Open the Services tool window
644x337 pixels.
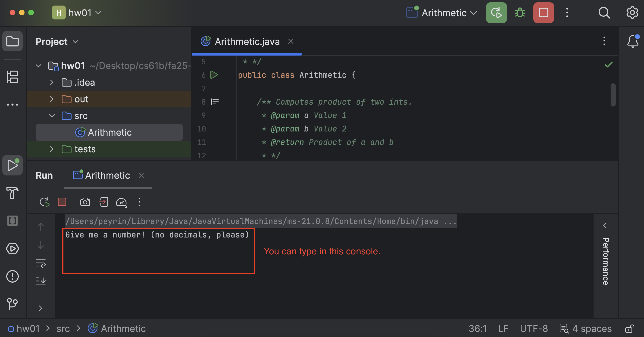click(x=13, y=249)
